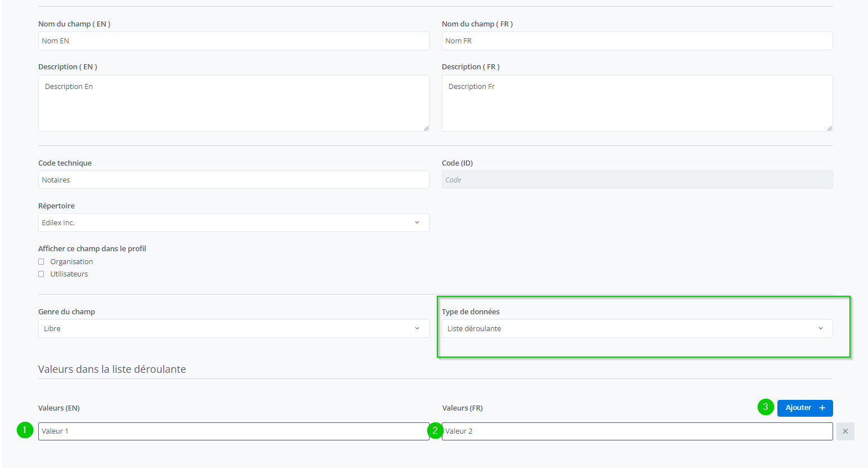
Task: Click the Description FR text area
Action: [x=637, y=104]
